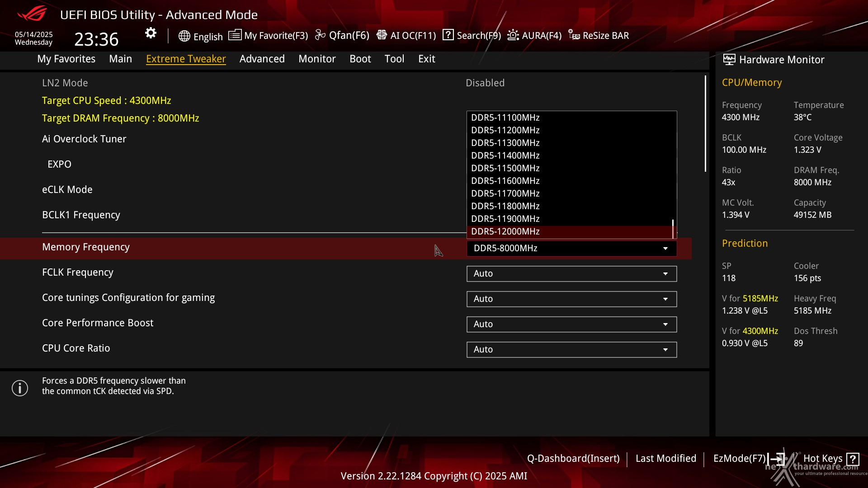This screenshot has width=868, height=488.
Task: Select DDR5-11900MHz option
Action: click(570, 219)
